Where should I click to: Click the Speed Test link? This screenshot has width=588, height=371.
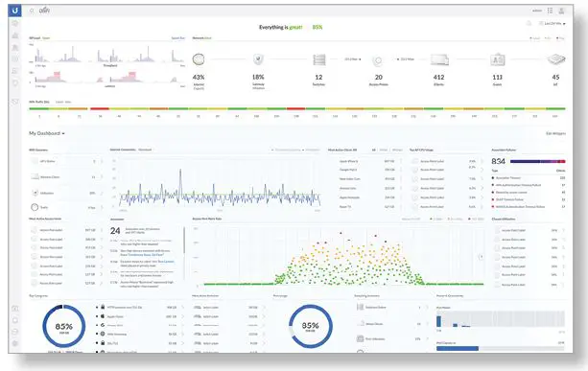coord(178,37)
